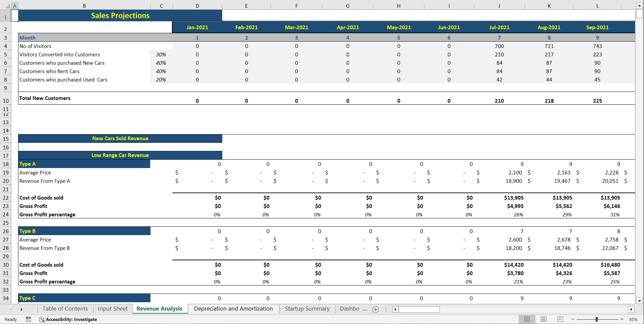
Task: Click the previous sheet navigation arrow
Action: click(11, 309)
